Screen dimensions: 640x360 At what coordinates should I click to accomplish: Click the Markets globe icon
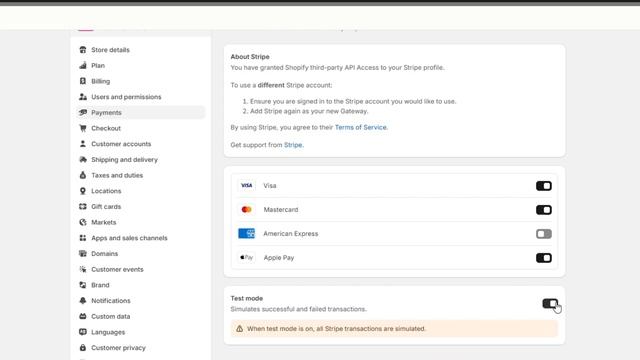(x=83, y=222)
